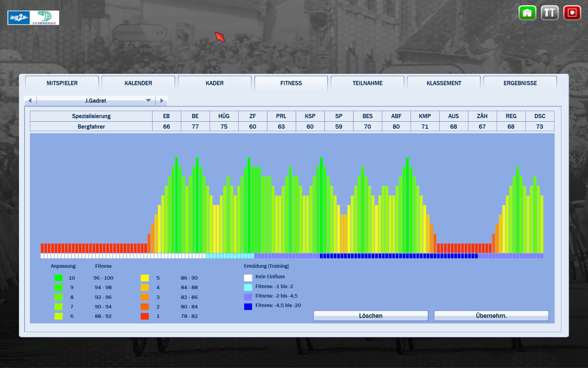This screenshot has width=588, height=368.
Task: Switch to the MITSPIELER tab
Action: coord(62,83)
